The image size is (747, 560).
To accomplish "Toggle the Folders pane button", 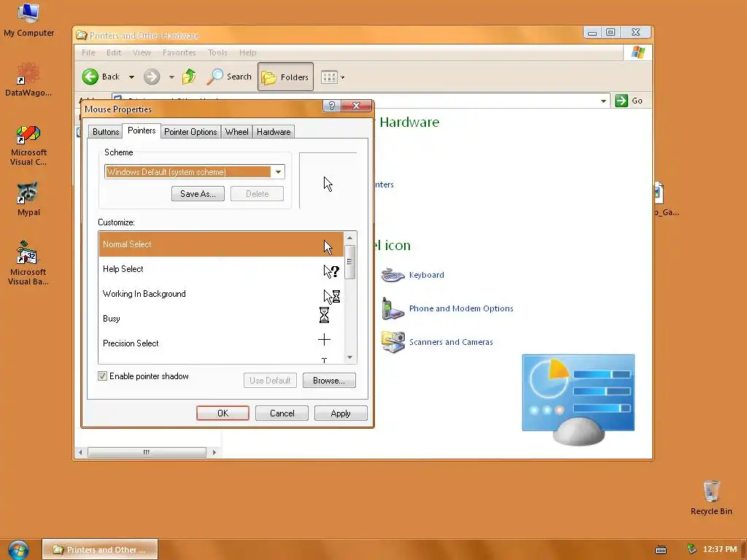I will click(285, 77).
